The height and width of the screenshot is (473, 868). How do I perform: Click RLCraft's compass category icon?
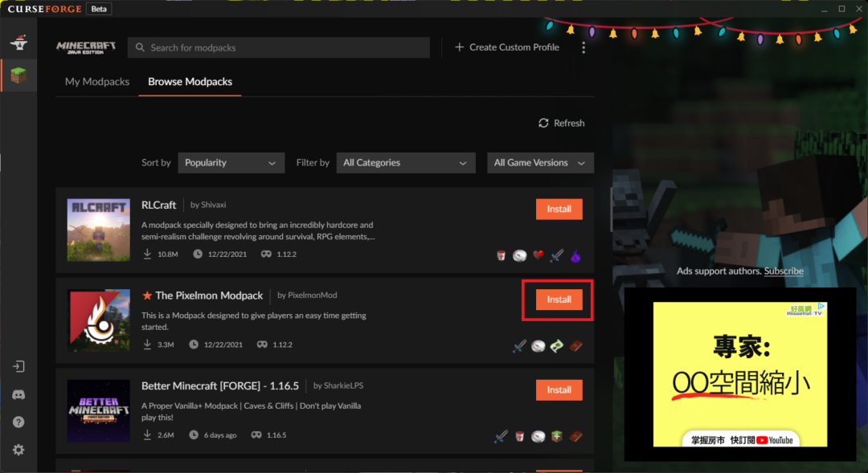pos(519,255)
